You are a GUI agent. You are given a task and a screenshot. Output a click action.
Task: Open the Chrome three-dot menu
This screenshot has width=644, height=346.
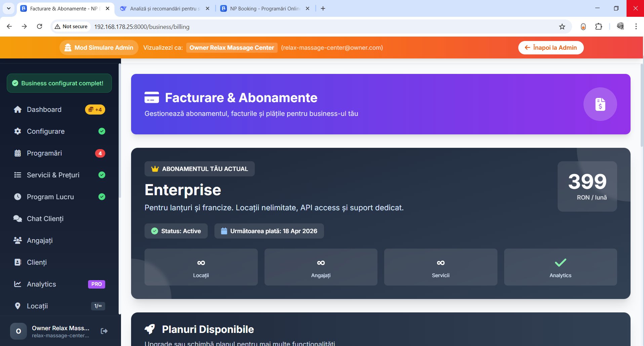click(x=636, y=27)
